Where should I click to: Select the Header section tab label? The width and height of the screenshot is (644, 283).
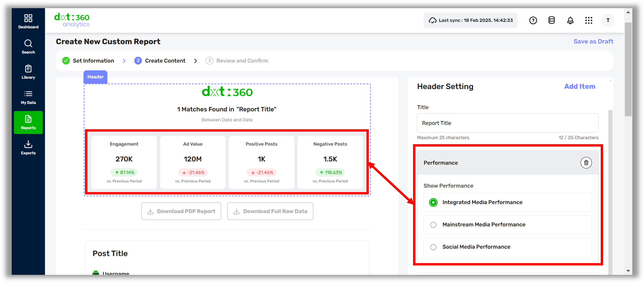(x=95, y=77)
